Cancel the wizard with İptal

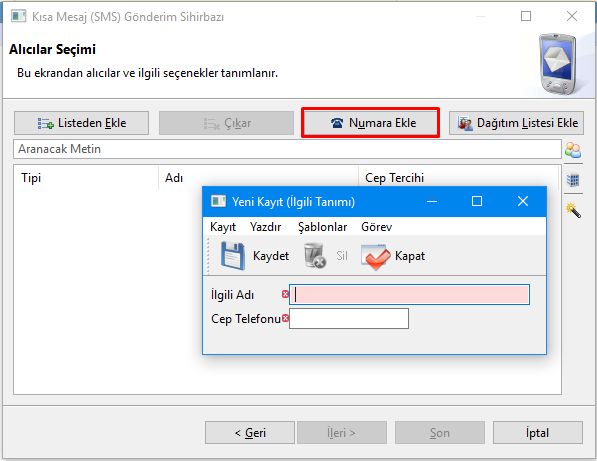(538, 432)
